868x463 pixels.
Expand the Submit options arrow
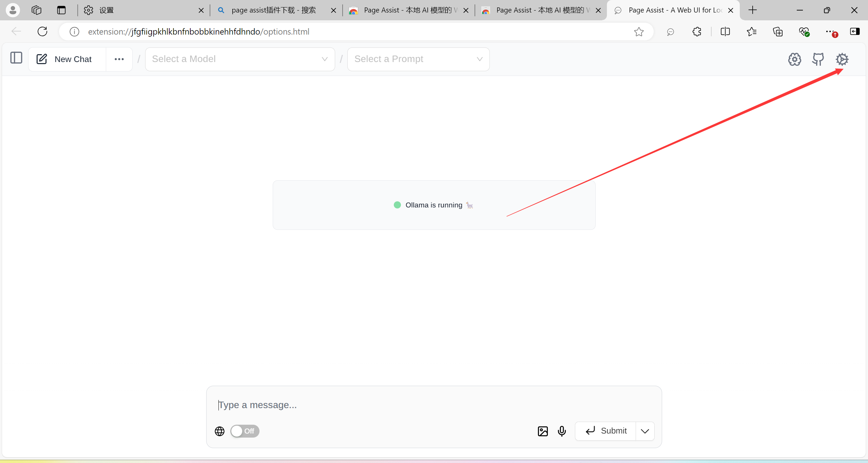coord(645,431)
